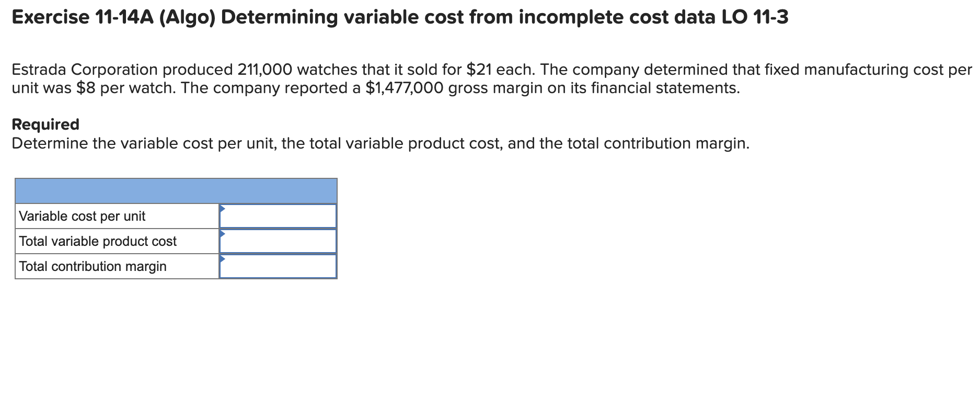The height and width of the screenshot is (420, 980).
Task: Click the Variable cost per unit row label
Action: pos(82,215)
